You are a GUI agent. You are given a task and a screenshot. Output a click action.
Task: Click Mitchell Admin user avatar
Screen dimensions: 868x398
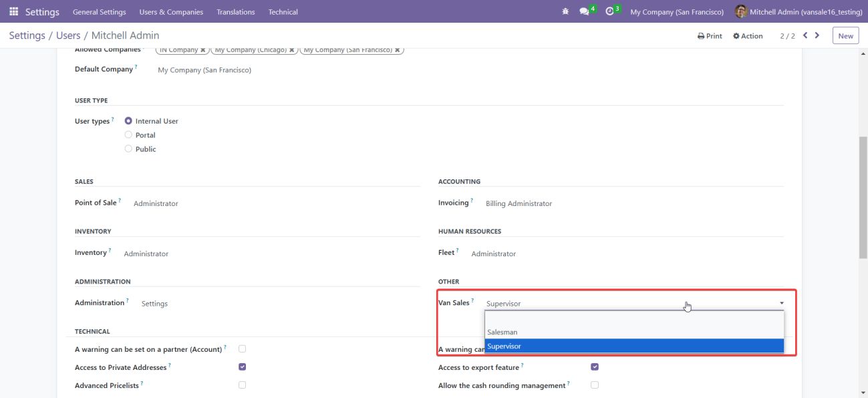coord(740,12)
